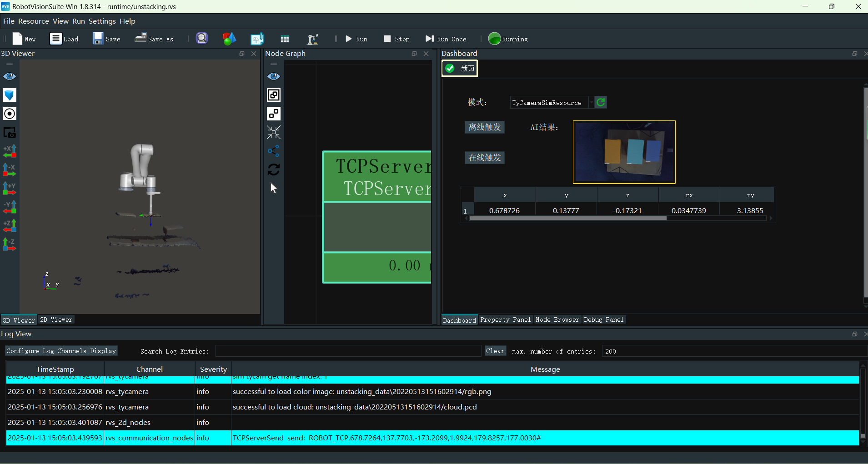
Task: Select the Dashboard bottom tab
Action: point(459,320)
